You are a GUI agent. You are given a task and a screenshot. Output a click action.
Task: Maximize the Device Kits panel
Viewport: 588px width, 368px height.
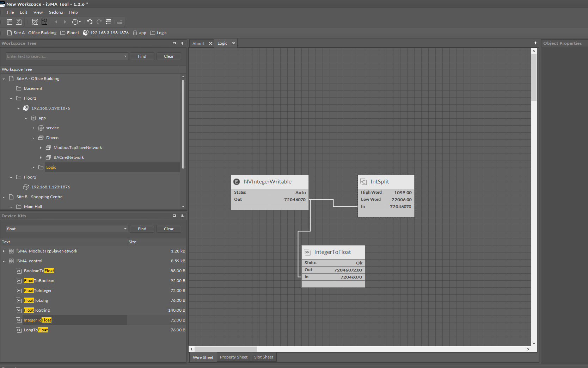click(x=174, y=216)
